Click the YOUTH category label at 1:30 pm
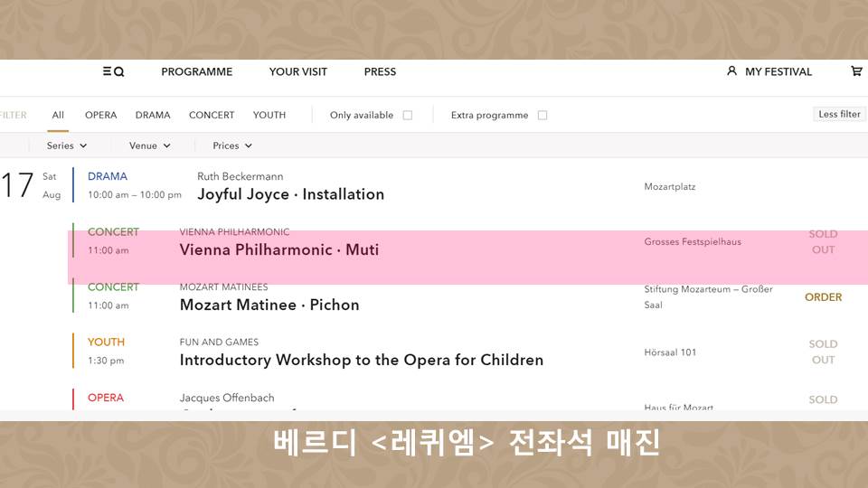The width and height of the screenshot is (868, 488). tap(106, 343)
